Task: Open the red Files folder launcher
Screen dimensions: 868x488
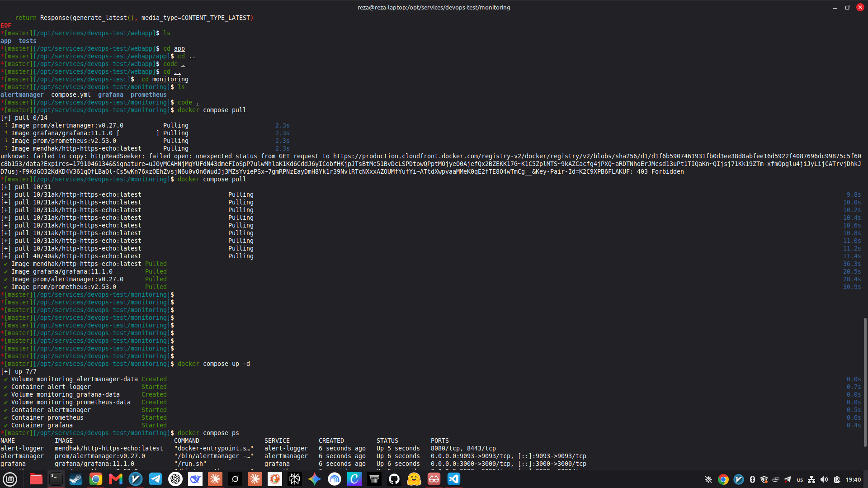Action: 36,479
